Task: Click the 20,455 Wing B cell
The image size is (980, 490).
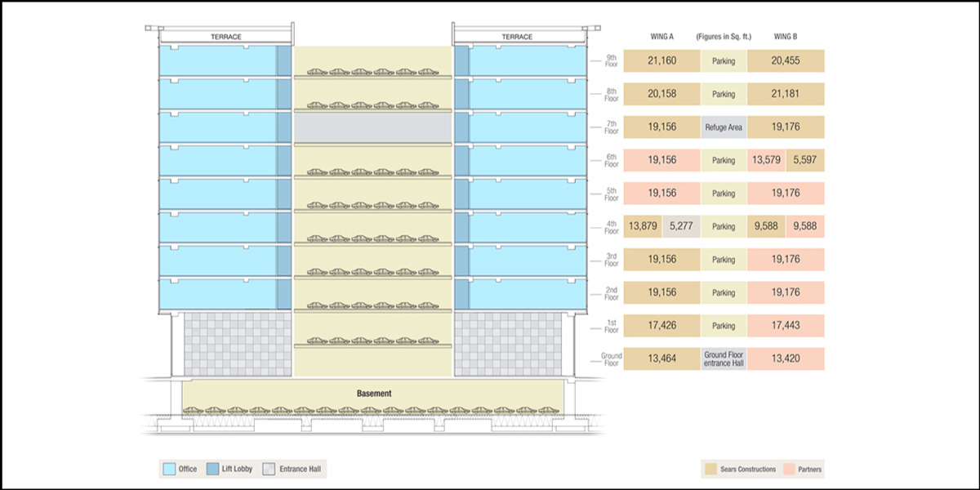Action: point(785,60)
